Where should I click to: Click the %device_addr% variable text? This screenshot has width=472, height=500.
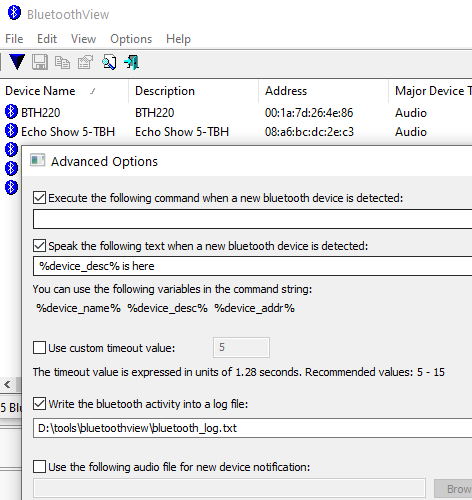(x=254, y=308)
